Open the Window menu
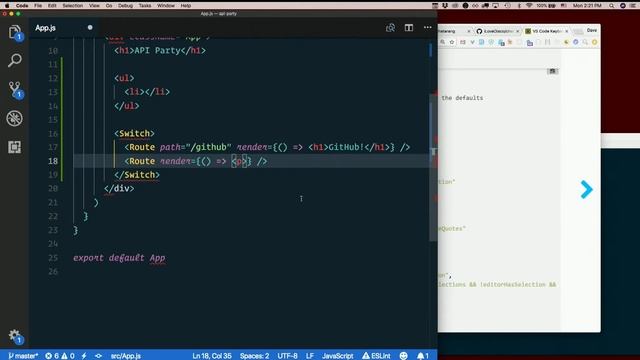This screenshot has width=640, height=360. click(165, 6)
